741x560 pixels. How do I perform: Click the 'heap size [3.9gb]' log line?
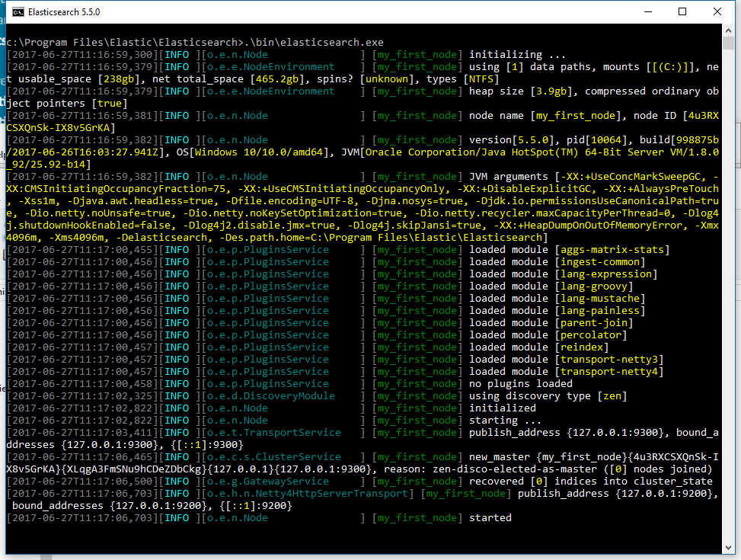pos(533,91)
